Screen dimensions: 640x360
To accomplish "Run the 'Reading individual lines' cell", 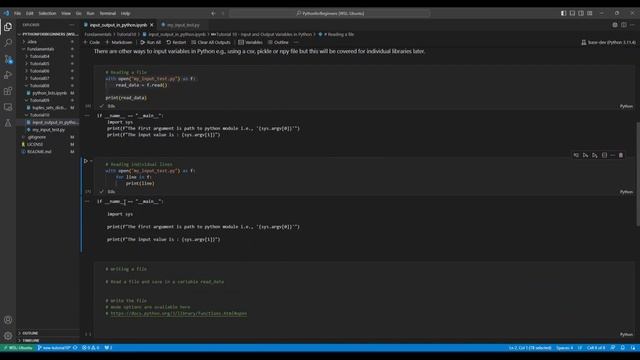I will [86, 161].
